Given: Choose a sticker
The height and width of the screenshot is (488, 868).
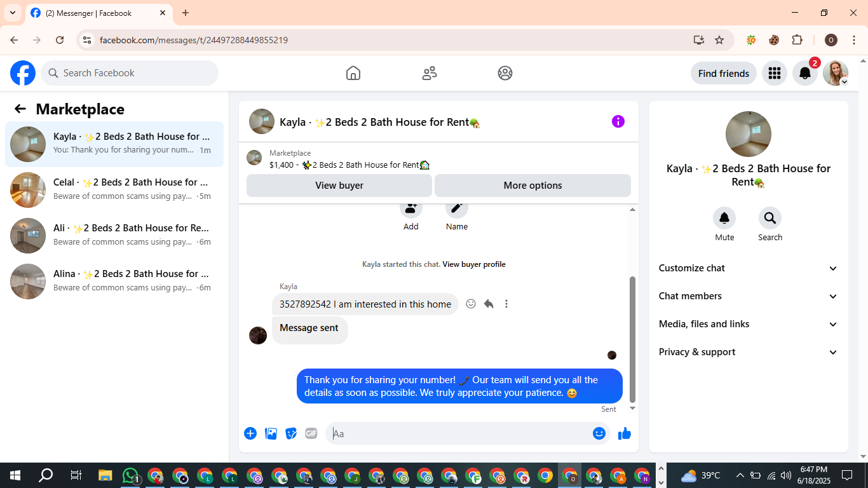Looking at the screenshot, I should coord(291,433).
